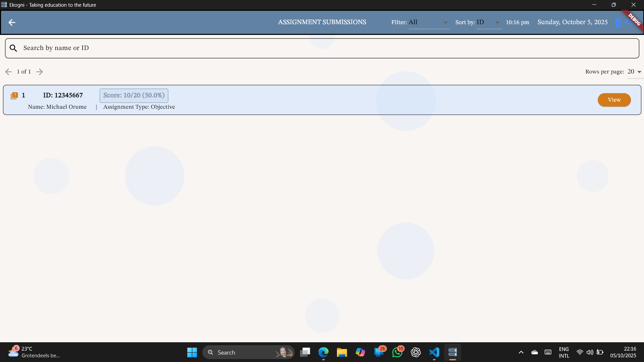Click the back arrow in the app header
The width and height of the screenshot is (644, 362).
[x=12, y=22]
